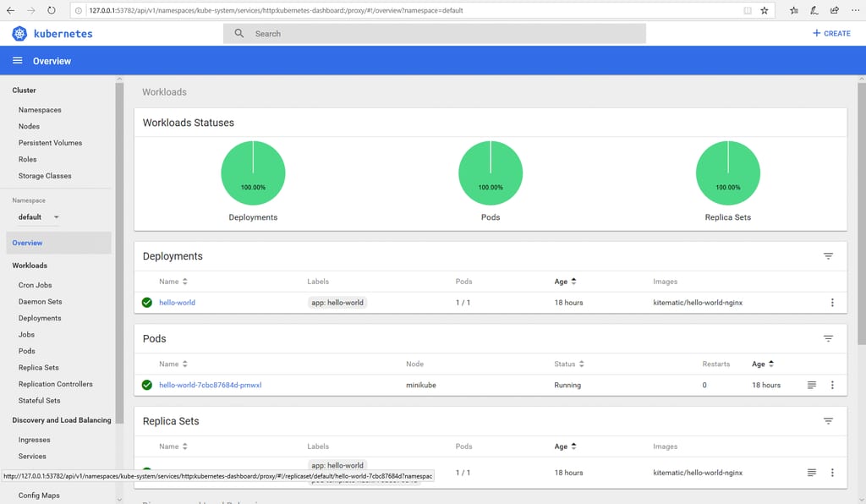Click the pod status green check icon
The height and width of the screenshot is (504, 866).
click(x=147, y=385)
